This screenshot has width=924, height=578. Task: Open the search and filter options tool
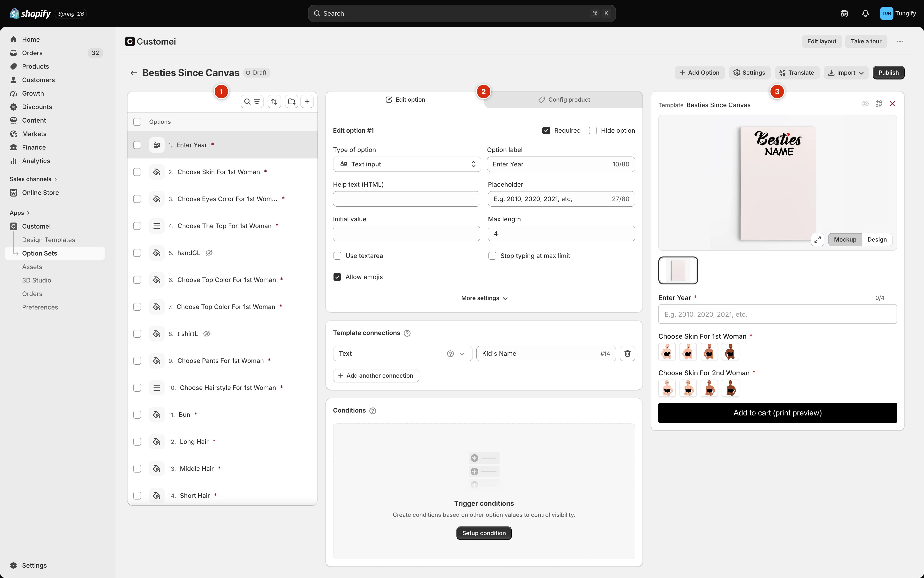pos(252,102)
